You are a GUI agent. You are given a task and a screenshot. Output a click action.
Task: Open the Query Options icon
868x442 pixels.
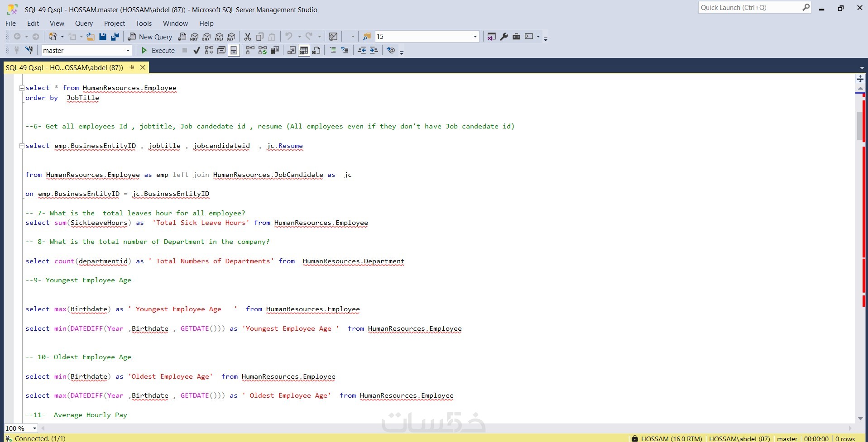221,50
